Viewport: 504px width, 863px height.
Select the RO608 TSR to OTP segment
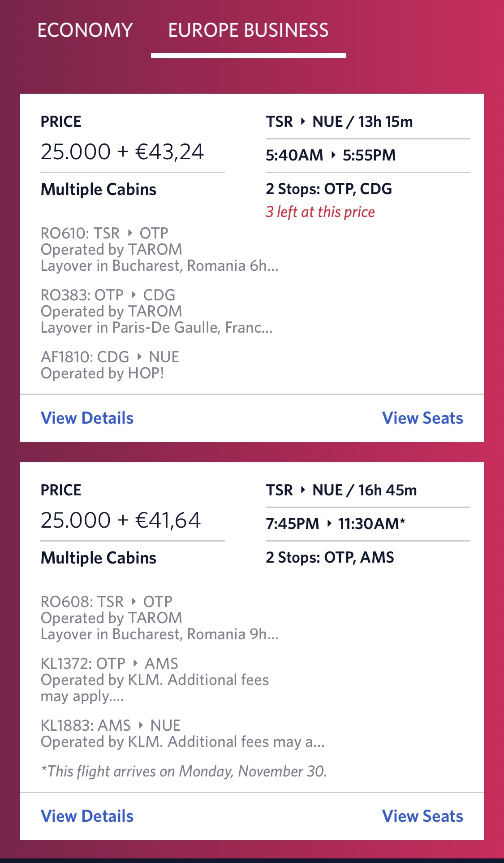[x=106, y=602]
